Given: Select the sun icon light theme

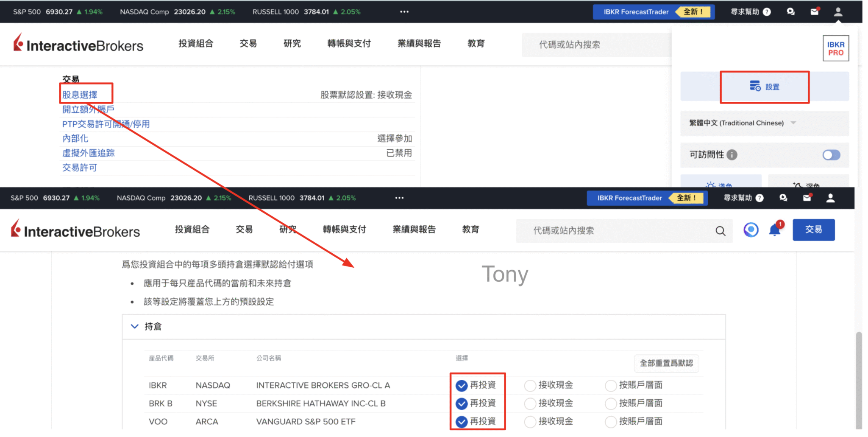Looking at the screenshot, I should coord(711,185).
